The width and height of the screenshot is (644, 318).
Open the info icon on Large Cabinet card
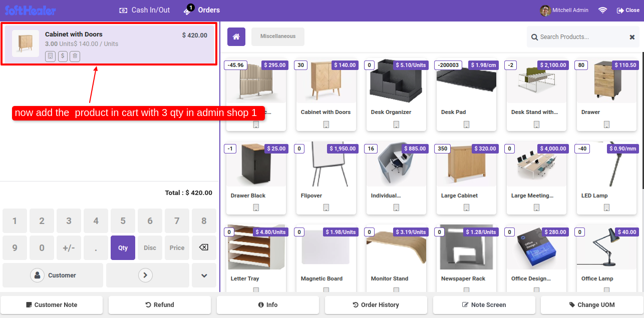[466, 207]
